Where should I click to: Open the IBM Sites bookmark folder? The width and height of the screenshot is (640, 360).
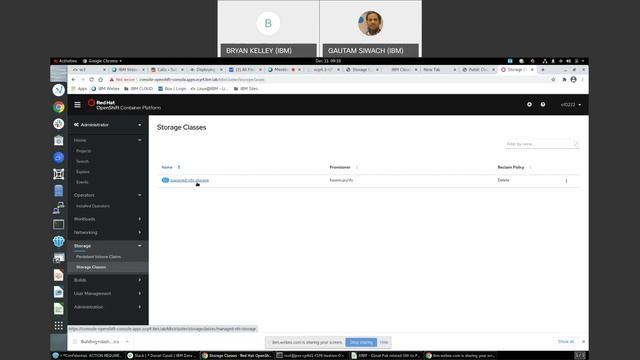[x=246, y=89]
